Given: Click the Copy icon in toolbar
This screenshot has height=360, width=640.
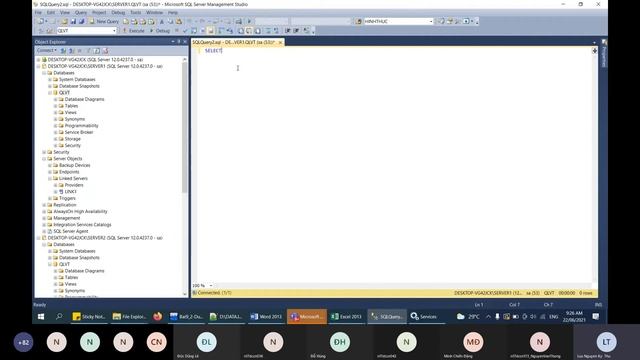Looking at the screenshot, I should (x=170, y=21).
